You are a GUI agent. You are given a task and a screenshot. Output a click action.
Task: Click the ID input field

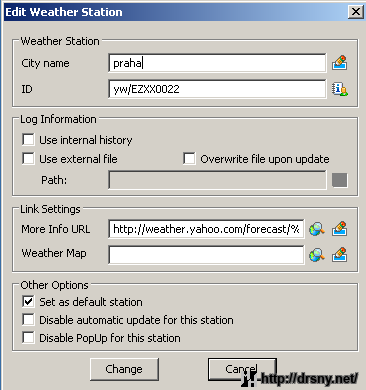(x=217, y=89)
